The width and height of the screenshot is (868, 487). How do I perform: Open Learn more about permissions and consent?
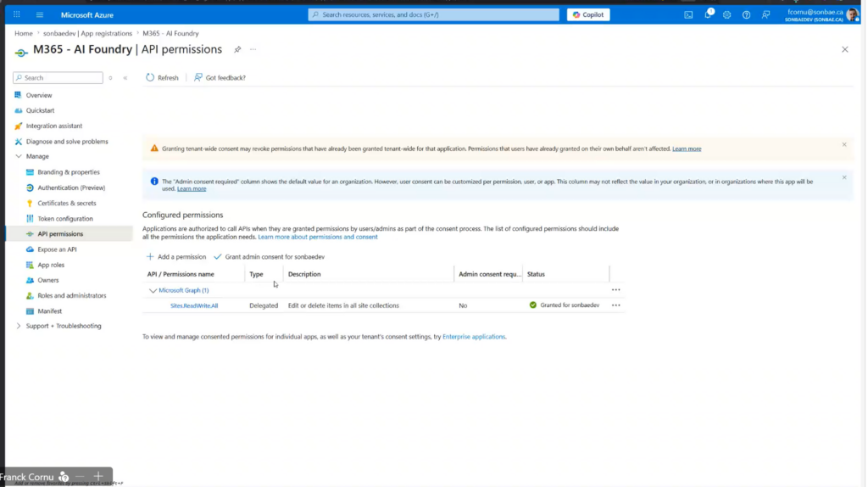coord(318,237)
